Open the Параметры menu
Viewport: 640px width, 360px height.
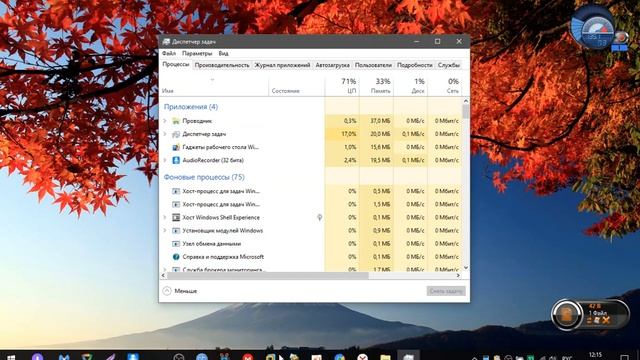click(197, 53)
